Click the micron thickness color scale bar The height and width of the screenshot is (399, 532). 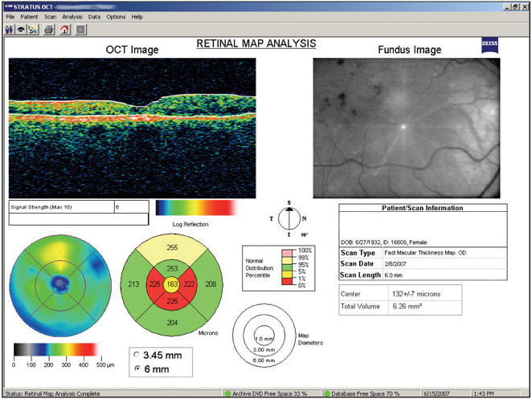point(55,349)
